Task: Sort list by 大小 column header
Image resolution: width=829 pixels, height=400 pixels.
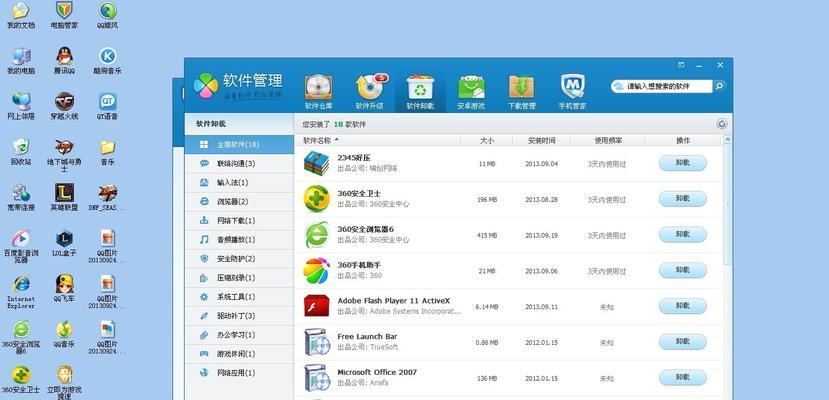Action: (x=486, y=141)
